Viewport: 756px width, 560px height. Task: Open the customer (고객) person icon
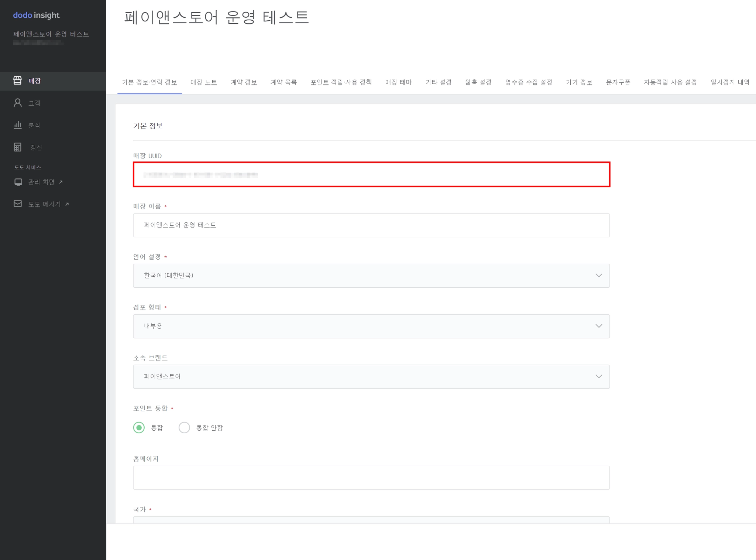pos(17,103)
